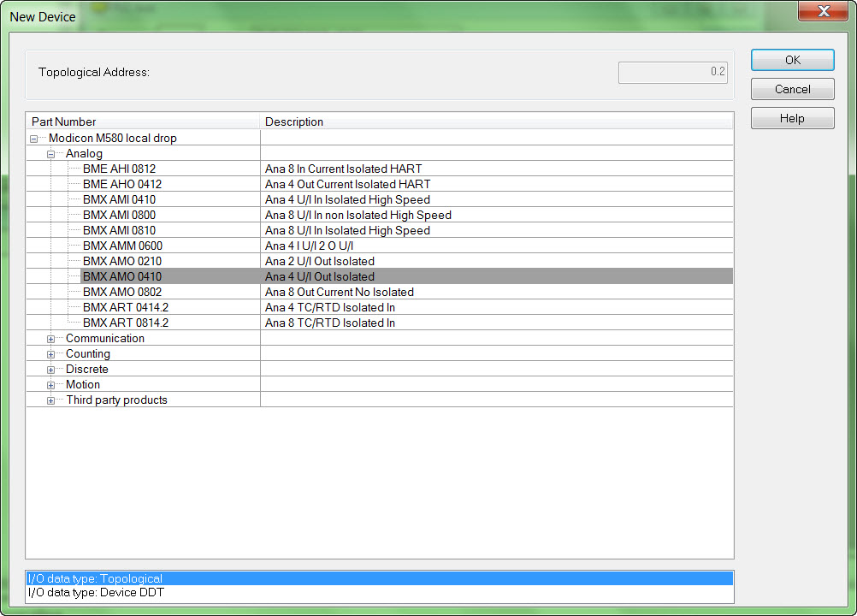Select BMX AMM 0600 module
The width and height of the screenshot is (857, 616).
(x=122, y=246)
